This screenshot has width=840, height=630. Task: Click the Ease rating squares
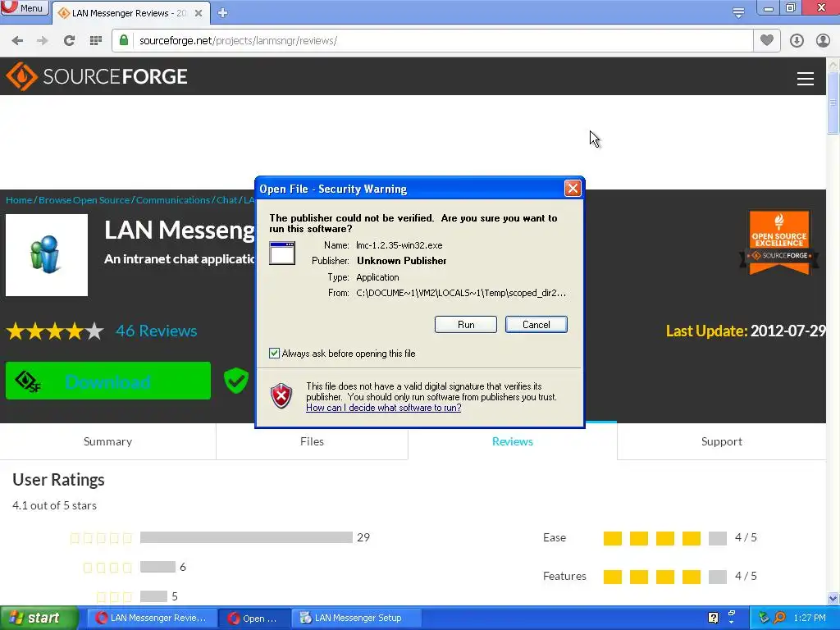tap(664, 538)
